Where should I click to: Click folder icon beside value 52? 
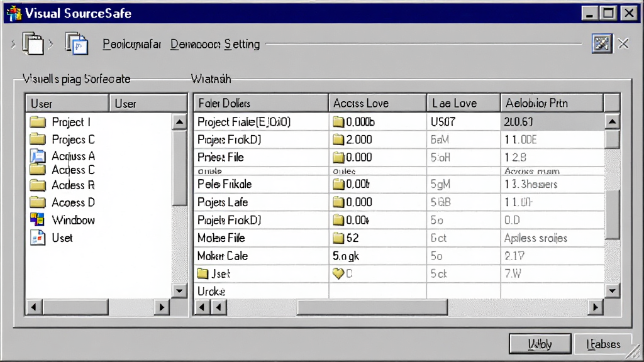tap(338, 238)
